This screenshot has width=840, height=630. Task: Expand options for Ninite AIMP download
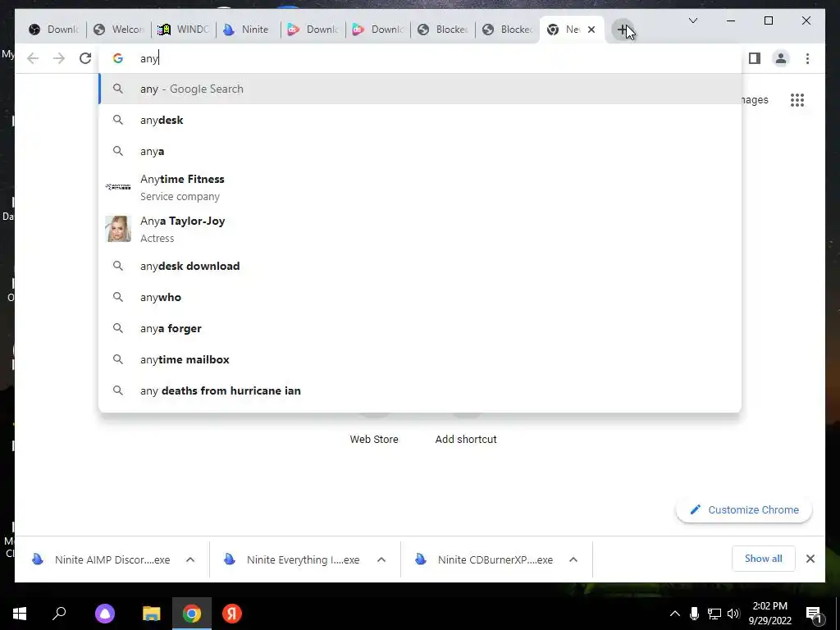[x=190, y=559]
